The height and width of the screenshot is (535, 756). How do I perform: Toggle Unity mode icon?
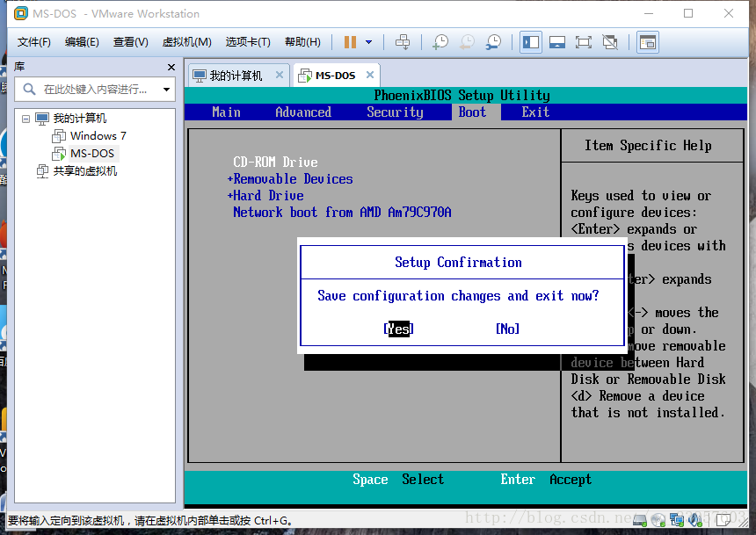coord(610,42)
